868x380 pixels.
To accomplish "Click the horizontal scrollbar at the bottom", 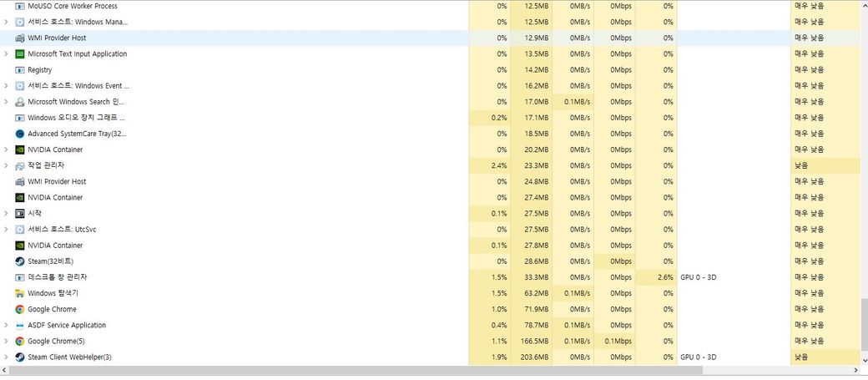I will click(359, 370).
